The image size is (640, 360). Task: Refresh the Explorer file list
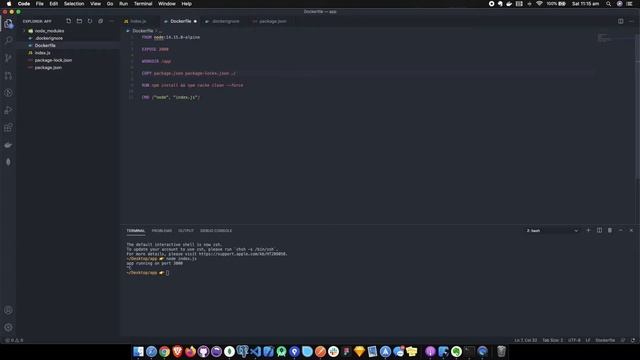(90, 21)
